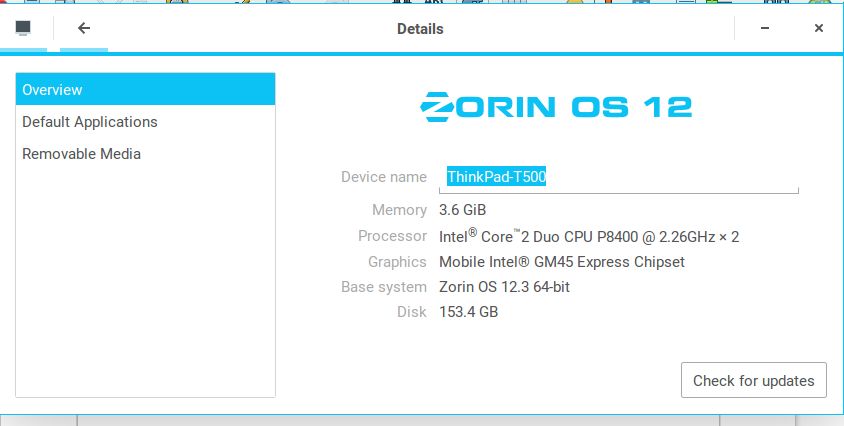This screenshot has width=844, height=426.
Task: Select the Overview panel in the sidebar
Action: (x=145, y=90)
